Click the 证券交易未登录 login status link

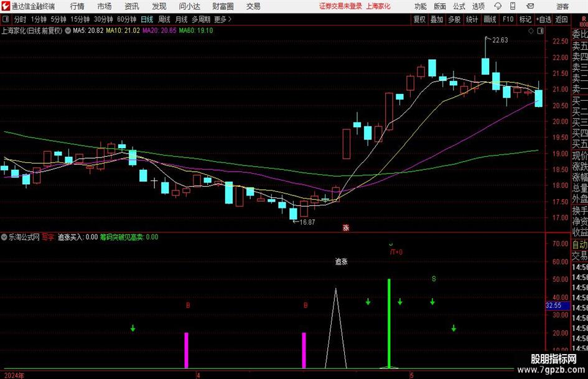pos(340,6)
